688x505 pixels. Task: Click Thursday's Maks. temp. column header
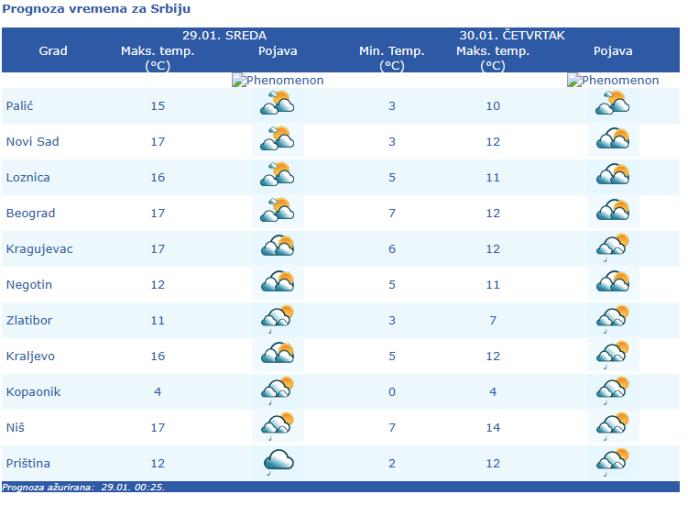(x=493, y=58)
